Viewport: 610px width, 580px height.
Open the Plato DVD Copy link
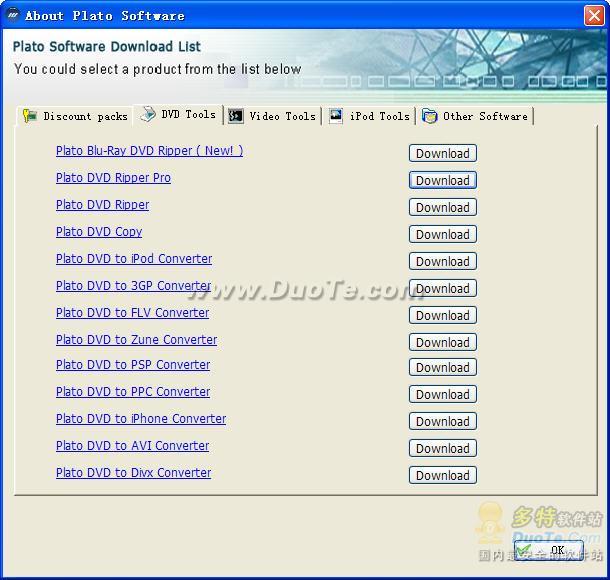99,232
